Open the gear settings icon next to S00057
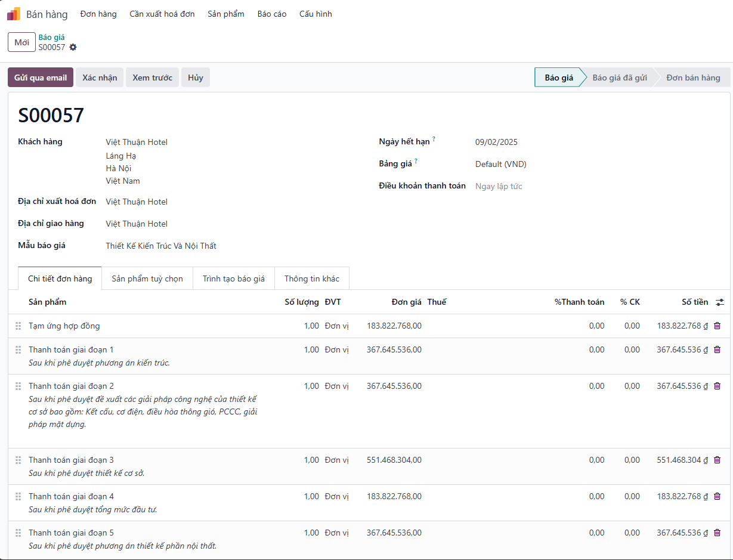This screenshot has width=733, height=560. (73, 47)
